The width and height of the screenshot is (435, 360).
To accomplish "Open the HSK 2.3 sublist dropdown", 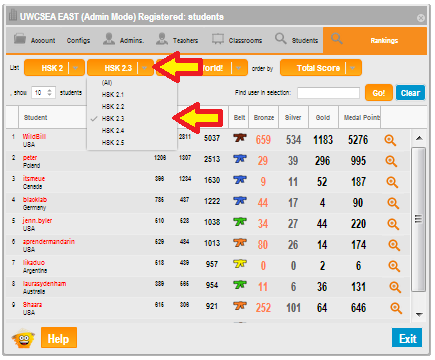I will [x=120, y=68].
